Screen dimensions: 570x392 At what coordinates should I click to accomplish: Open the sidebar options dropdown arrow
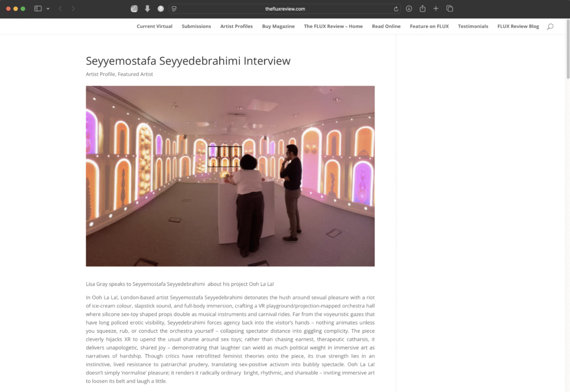(x=48, y=9)
